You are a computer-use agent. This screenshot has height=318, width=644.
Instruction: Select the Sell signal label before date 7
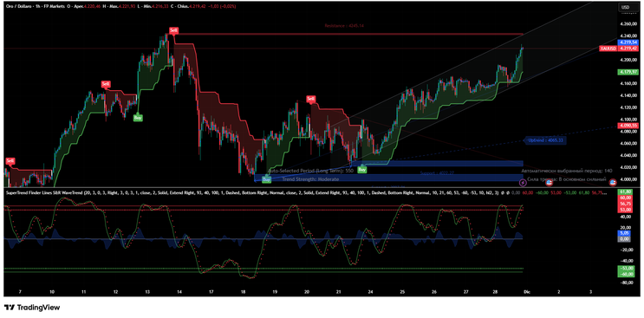point(10,160)
